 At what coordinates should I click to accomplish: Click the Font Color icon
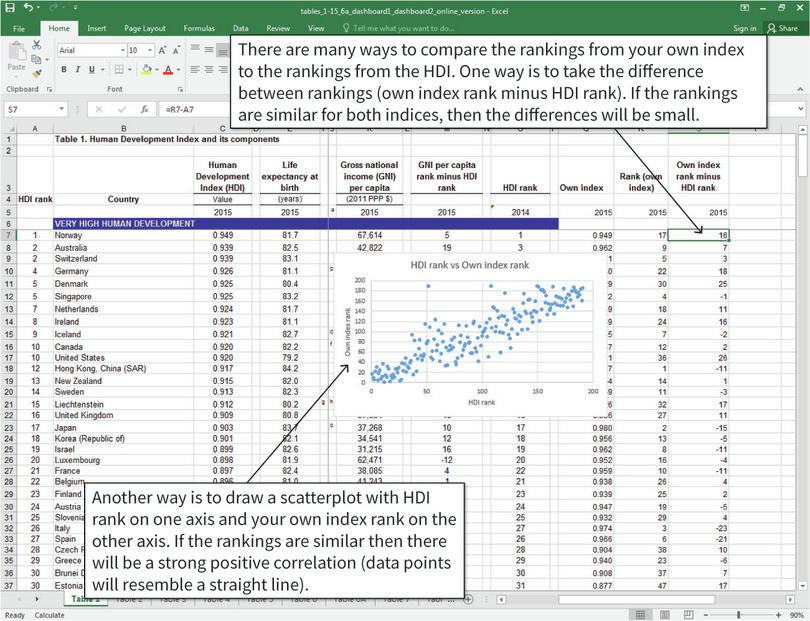pos(169,68)
